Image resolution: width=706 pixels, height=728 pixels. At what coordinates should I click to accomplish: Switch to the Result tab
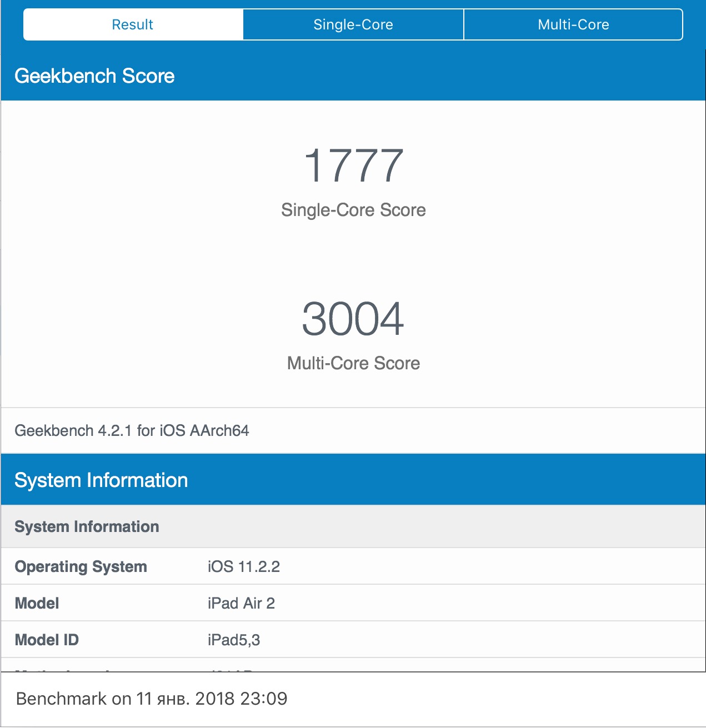[133, 24]
